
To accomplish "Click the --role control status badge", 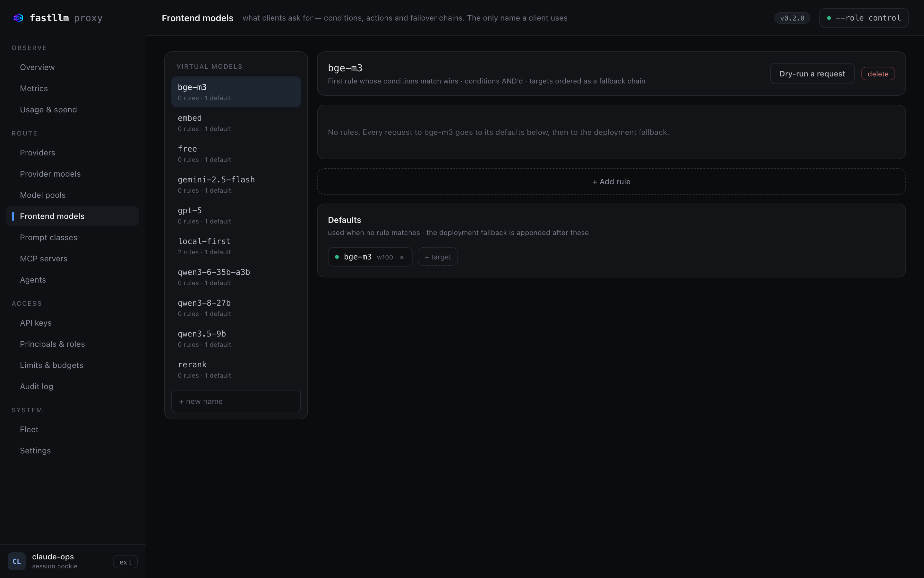I will point(864,18).
